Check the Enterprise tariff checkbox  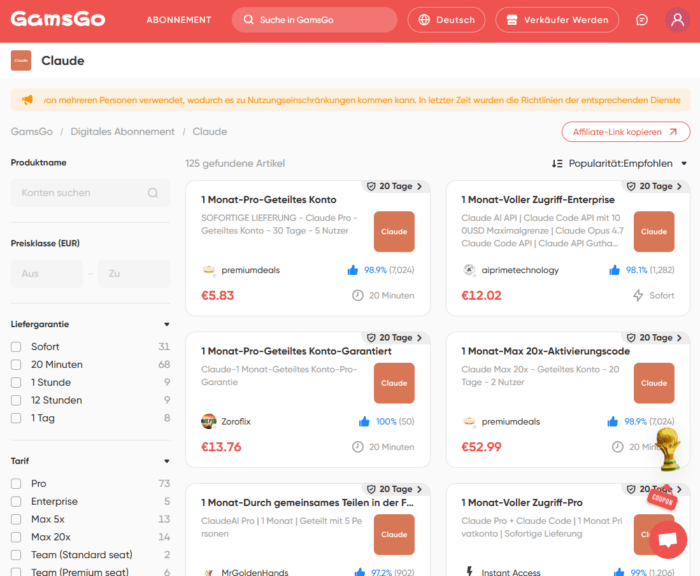point(16,501)
